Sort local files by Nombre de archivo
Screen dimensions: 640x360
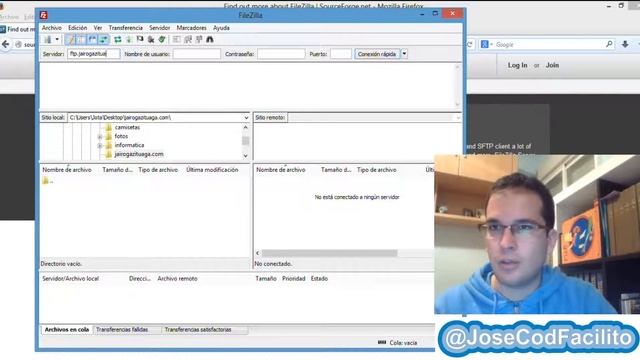click(x=67, y=170)
